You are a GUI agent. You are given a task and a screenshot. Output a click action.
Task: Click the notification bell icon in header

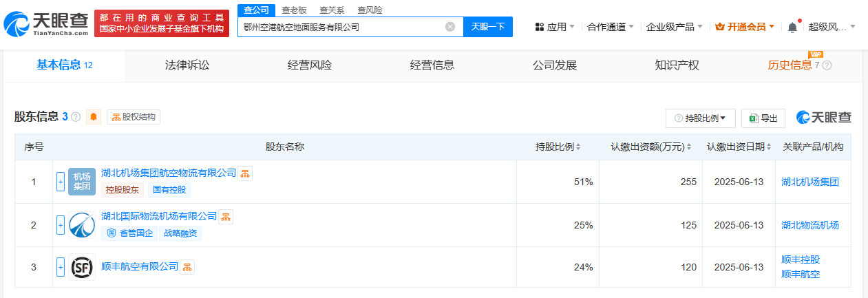[x=792, y=27]
